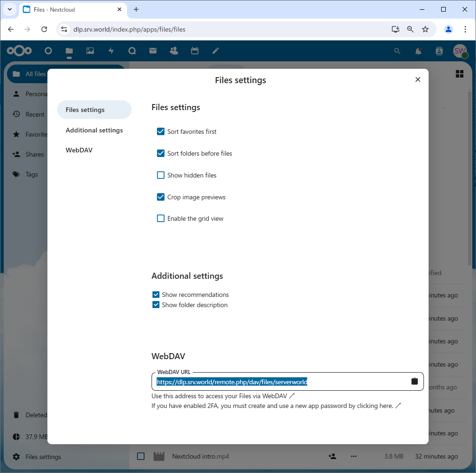This screenshot has height=473, width=476.
Task: Switch to grid view icon behind the dialog
Action: (460, 74)
